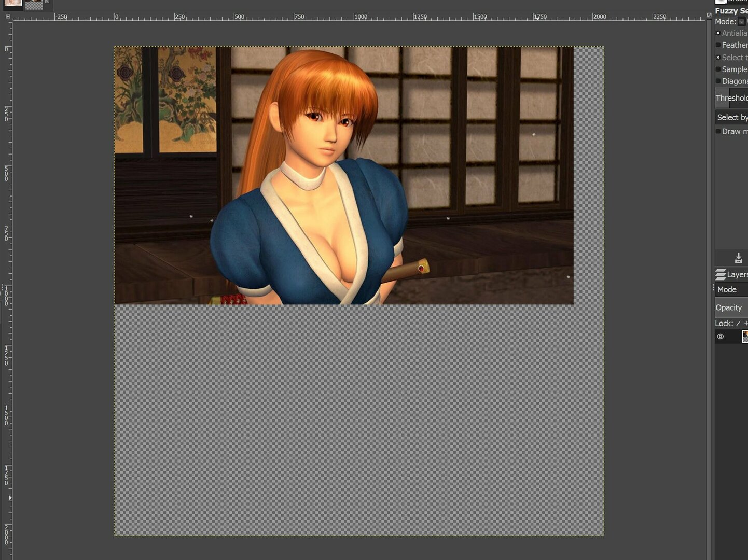The width and height of the screenshot is (748, 560).
Task: Click the brush preview swatch at top of panel
Action: 721,2
